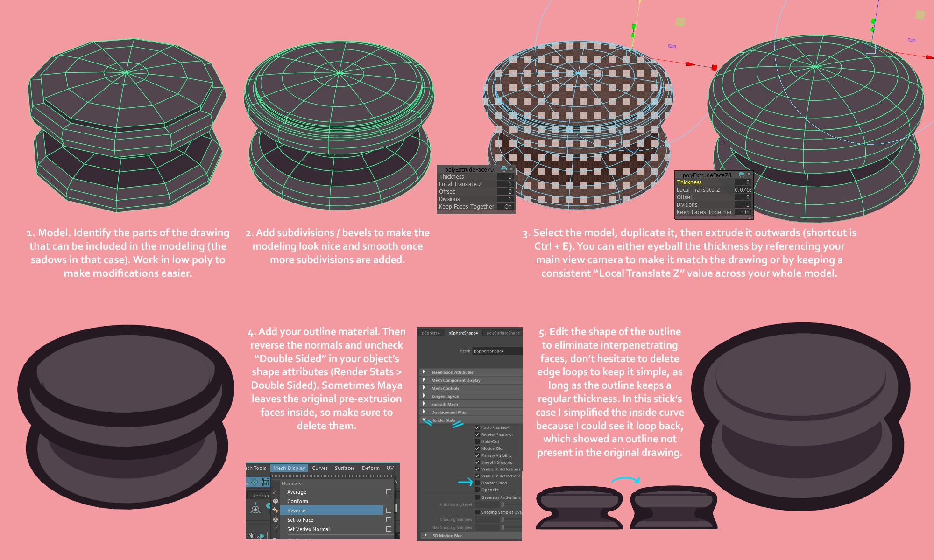
Task: Click the Set to Face icon
Action: point(276,520)
